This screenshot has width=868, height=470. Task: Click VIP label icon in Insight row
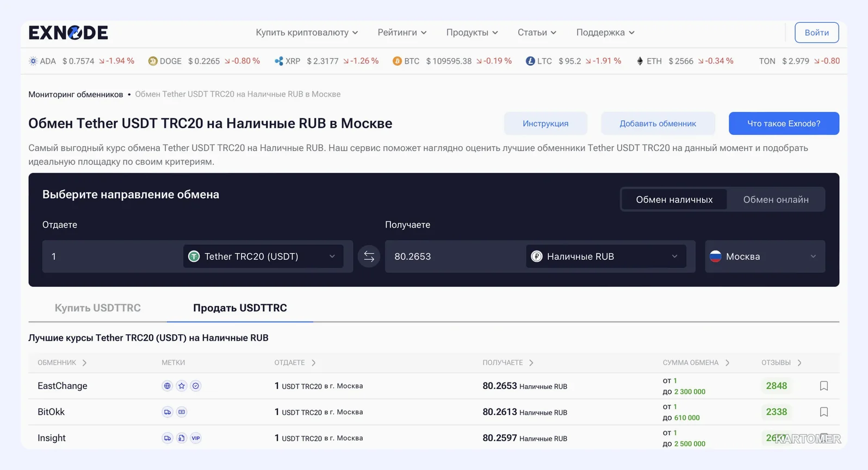click(x=196, y=438)
